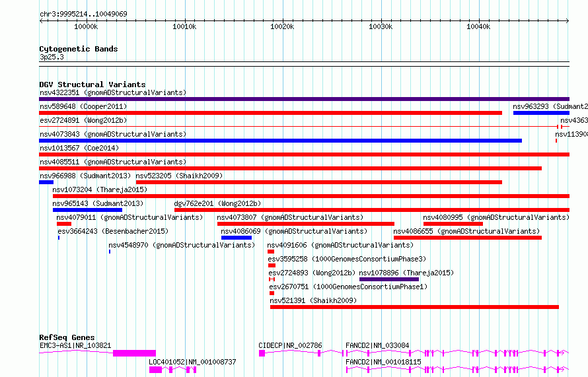Click nsv521391 Shaikh2009 red bar
The height and width of the screenshot is (377, 588).
414,307
